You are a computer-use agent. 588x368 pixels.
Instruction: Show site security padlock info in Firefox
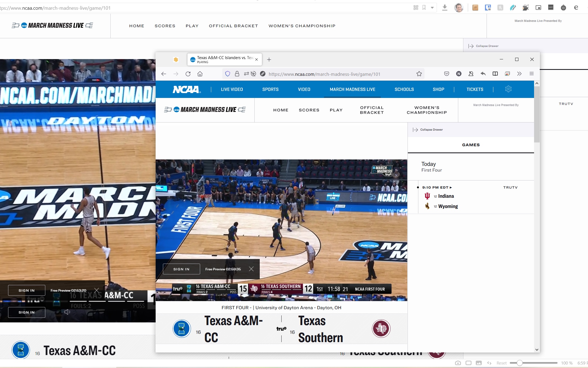click(x=237, y=74)
